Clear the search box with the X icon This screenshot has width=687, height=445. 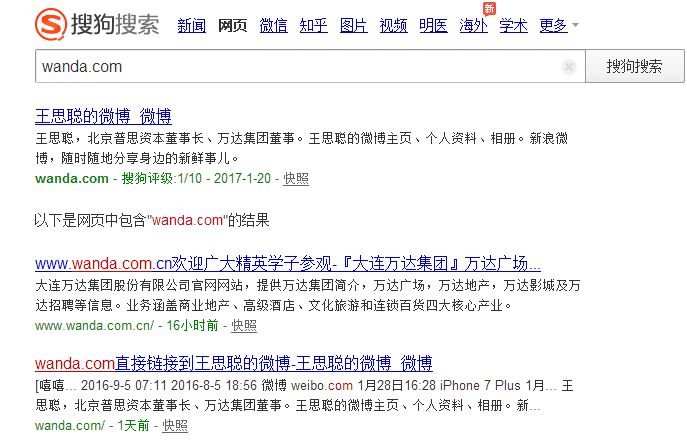pos(568,67)
